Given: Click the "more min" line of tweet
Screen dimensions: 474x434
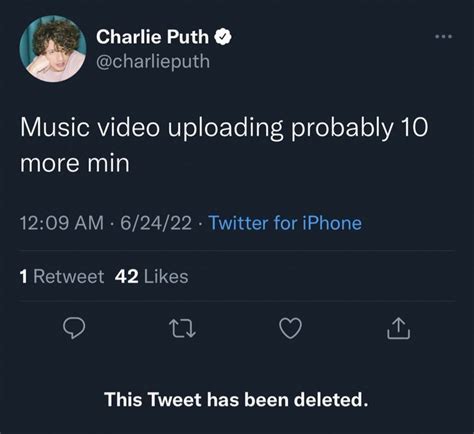Looking at the screenshot, I should [75, 163].
